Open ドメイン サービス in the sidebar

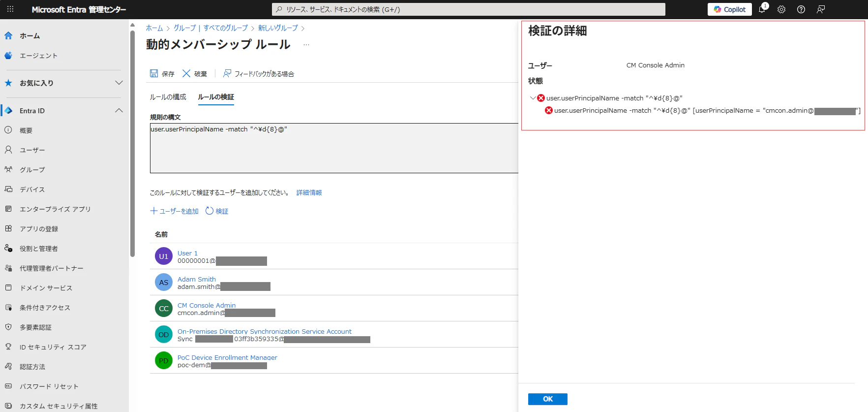(46, 288)
